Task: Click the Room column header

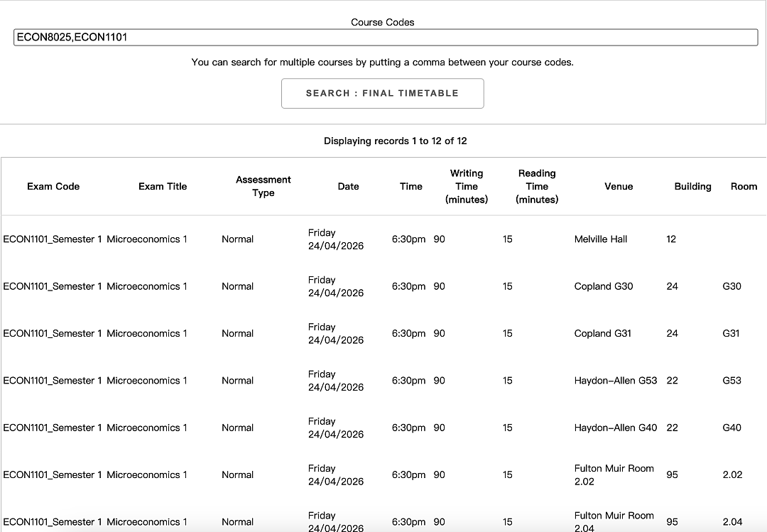Action: 744,187
